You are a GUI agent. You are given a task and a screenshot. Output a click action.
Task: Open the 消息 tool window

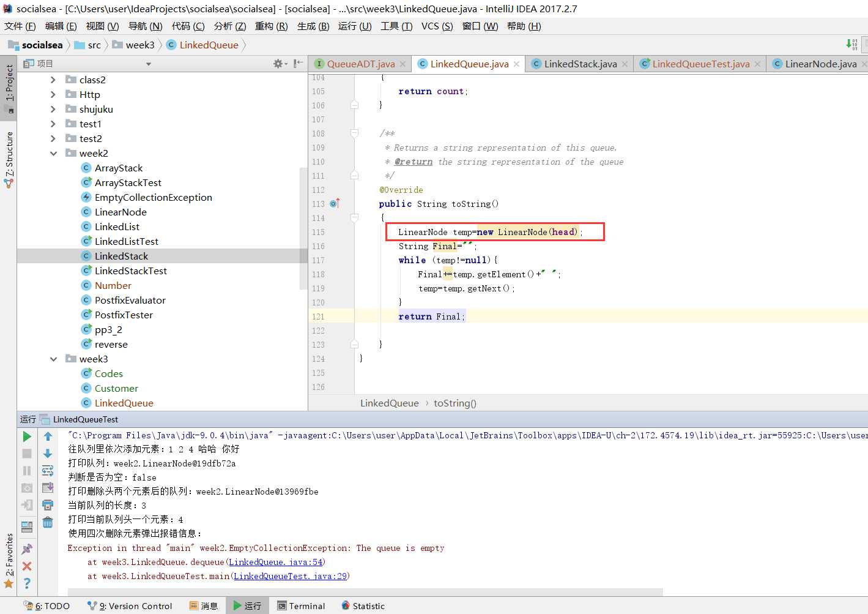tap(204, 606)
